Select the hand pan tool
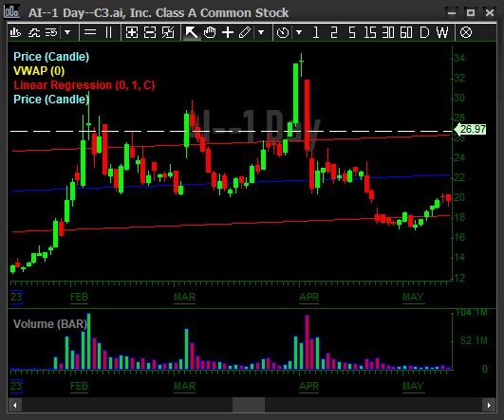 (210, 32)
